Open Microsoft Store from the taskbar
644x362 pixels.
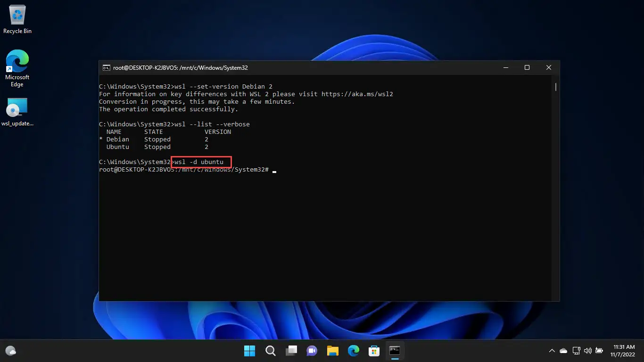(x=374, y=351)
